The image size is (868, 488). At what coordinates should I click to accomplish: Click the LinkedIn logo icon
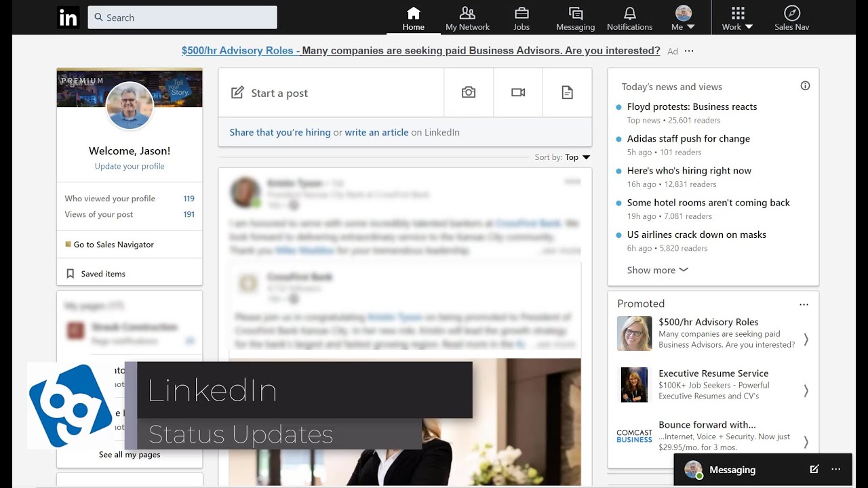pos(68,18)
